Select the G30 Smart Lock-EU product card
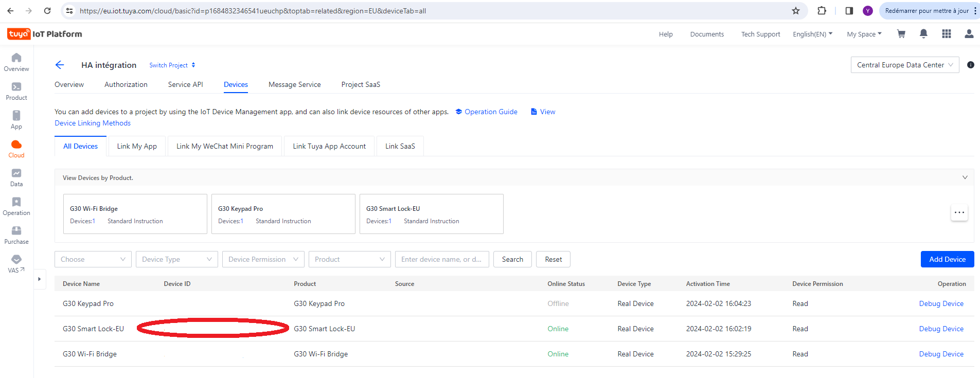The image size is (980, 378). click(432, 214)
